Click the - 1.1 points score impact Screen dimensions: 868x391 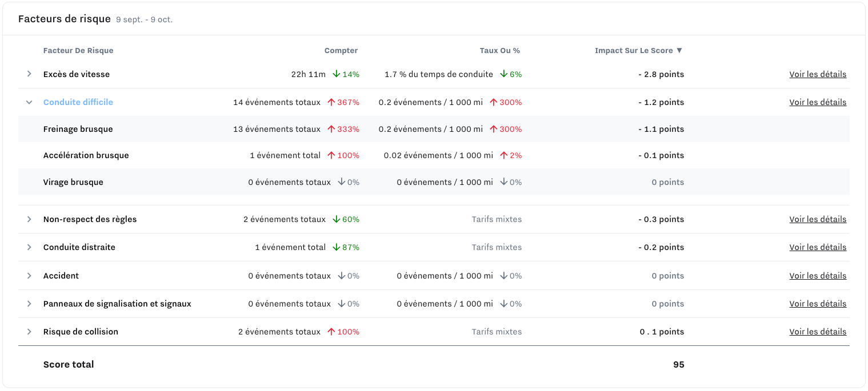661,129
